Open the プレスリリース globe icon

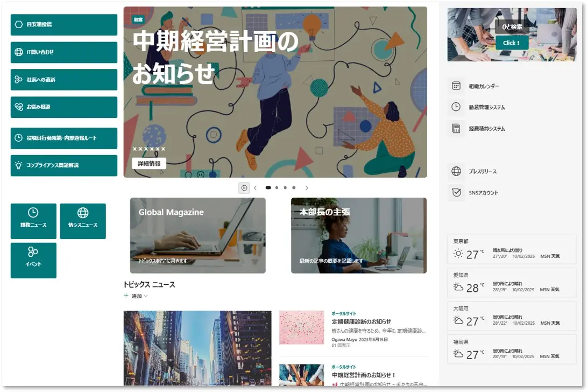(x=456, y=171)
